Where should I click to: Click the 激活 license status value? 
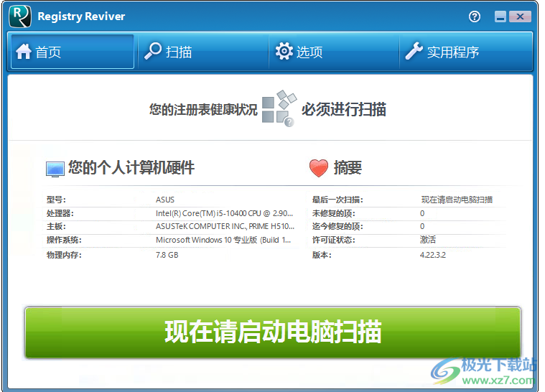(x=427, y=240)
